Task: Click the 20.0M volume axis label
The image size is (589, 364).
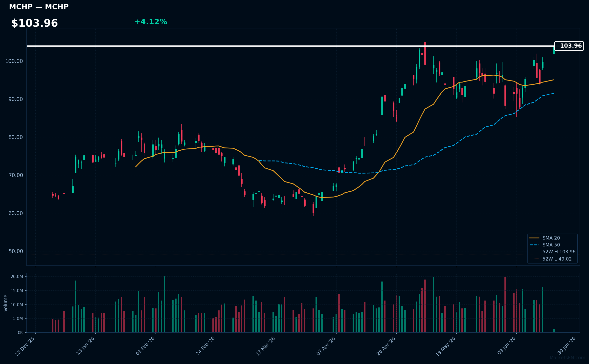Action: pos(17,277)
